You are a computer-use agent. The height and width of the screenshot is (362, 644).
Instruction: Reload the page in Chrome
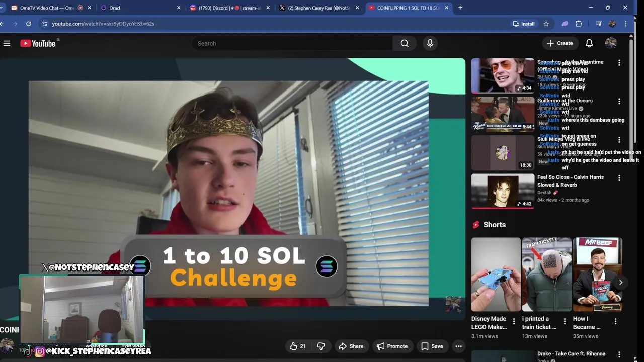coord(29,24)
